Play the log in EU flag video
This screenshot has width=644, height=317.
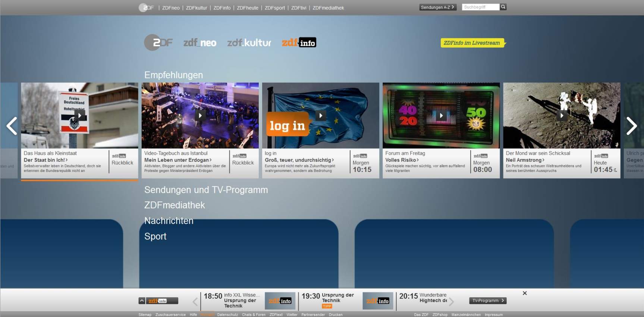pyautogui.click(x=321, y=116)
